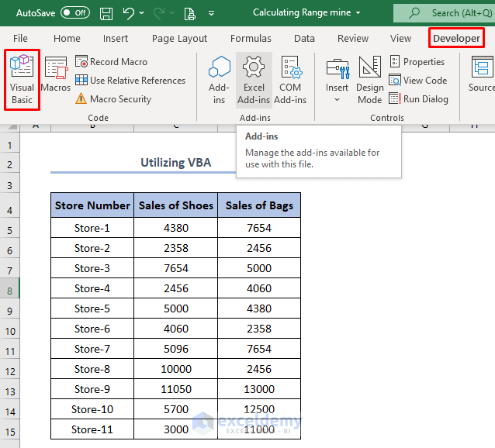Image resolution: width=495 pixels, height=448 pixels.
Task: Undo the last action
Action: coord(129,13)
